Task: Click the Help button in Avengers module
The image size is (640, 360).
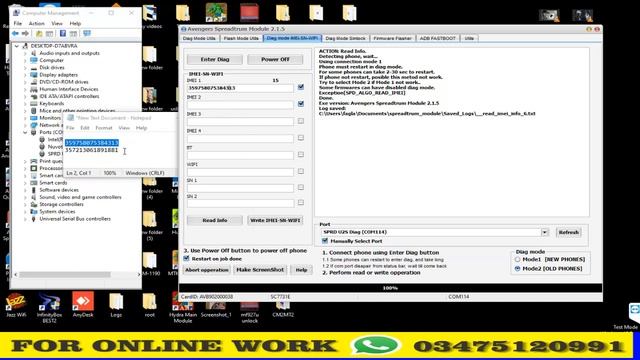Action: pyautogui.click(x=301, y=270)
